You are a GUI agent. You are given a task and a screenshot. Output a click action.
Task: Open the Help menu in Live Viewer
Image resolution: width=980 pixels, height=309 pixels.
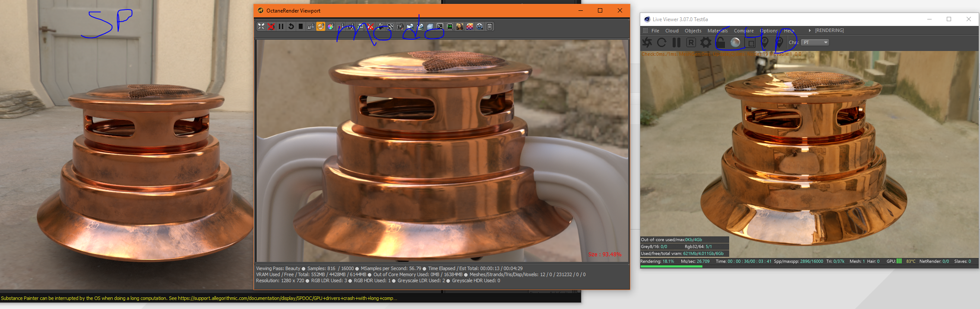(789, 31)
